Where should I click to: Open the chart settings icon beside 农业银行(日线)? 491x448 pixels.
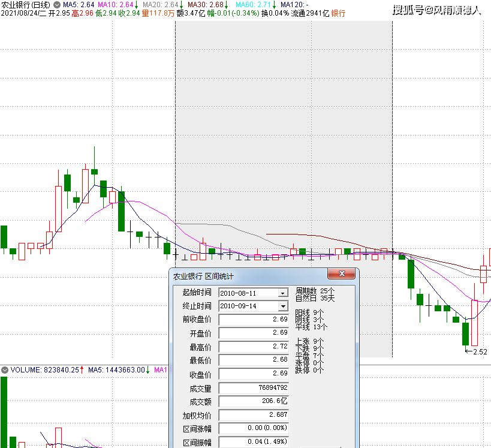[x=57, y=5]
